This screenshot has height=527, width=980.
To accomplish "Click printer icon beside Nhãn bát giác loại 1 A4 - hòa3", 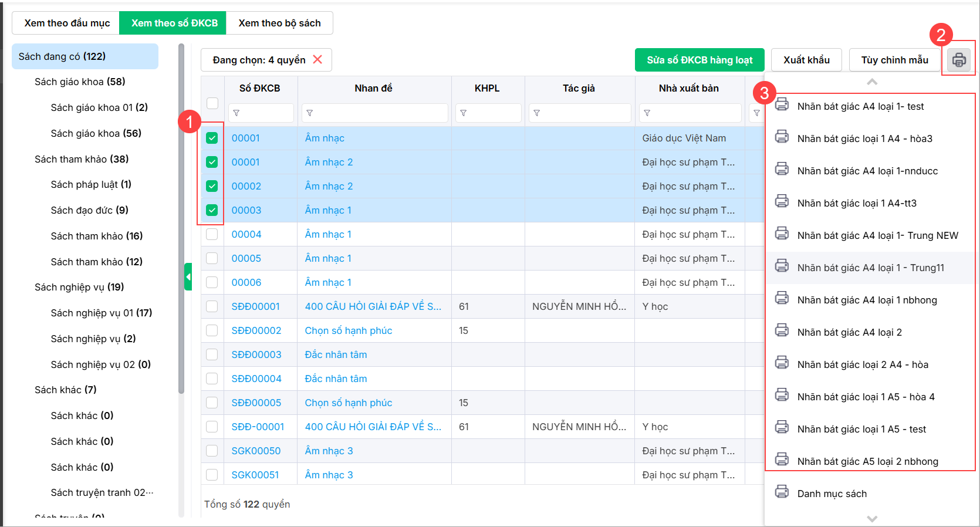I will tap(782, 137).
